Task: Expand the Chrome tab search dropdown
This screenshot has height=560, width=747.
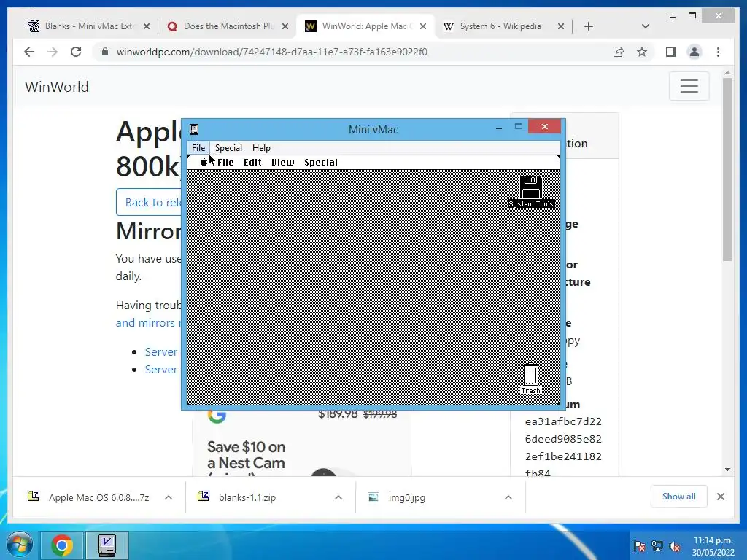Action: tap(646, 27)
